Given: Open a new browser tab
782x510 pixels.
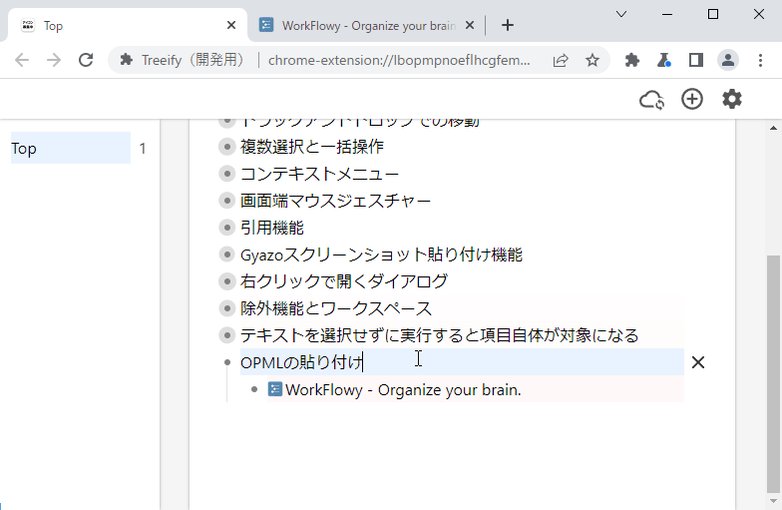Looking at the screenshot, I should click(507, 25).
